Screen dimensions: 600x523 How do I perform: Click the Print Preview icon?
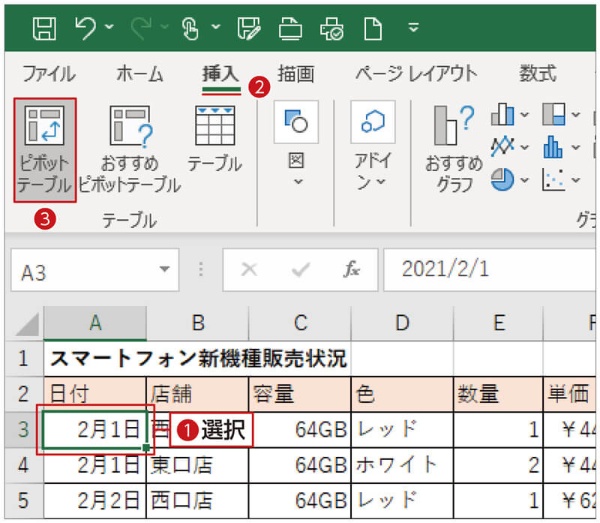(332, 29)
